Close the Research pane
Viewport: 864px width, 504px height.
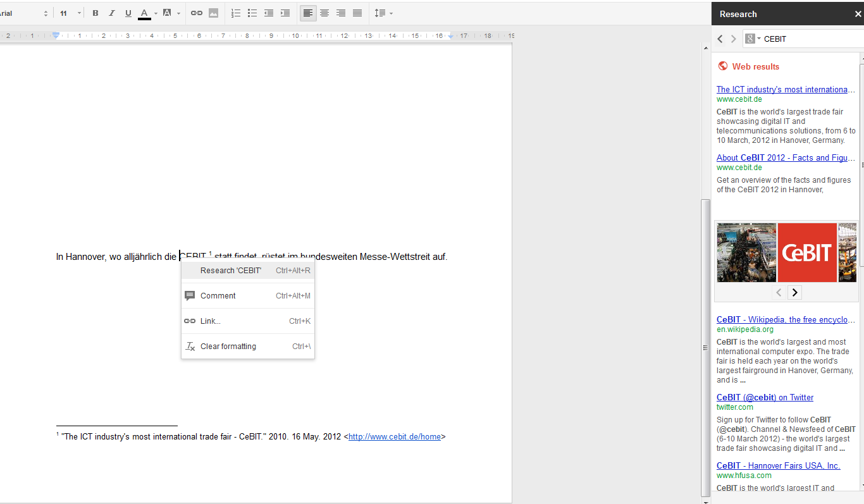pyautogui.click(x=858, y=14)
